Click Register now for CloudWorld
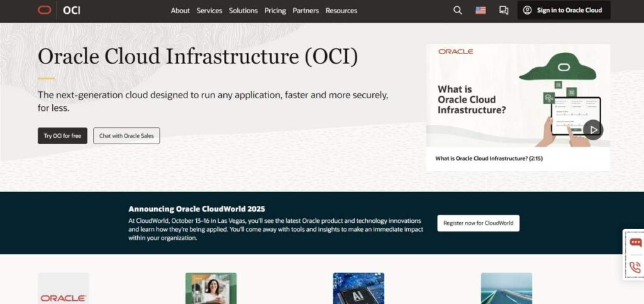 [478, 223]
